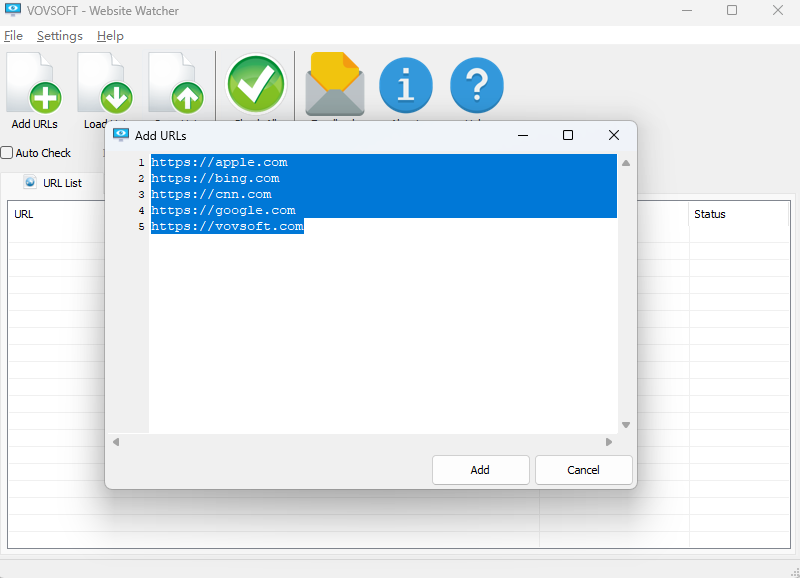Click the Save List upload-arrow icon
Screen dimensions: 800x578
[x=177, y=83]
